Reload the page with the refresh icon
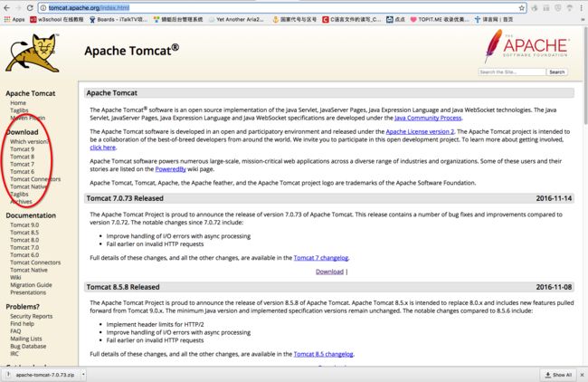Screen dimensions: 588x382 (x=30, y=8)
